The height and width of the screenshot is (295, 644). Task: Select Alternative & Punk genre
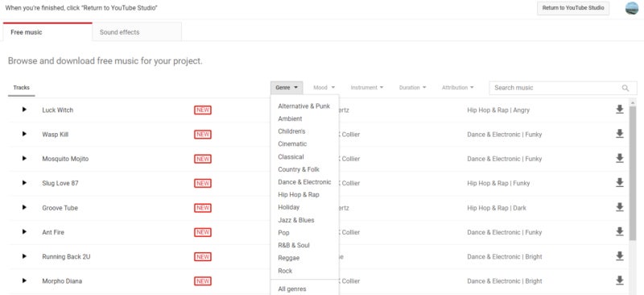(304, 106)
